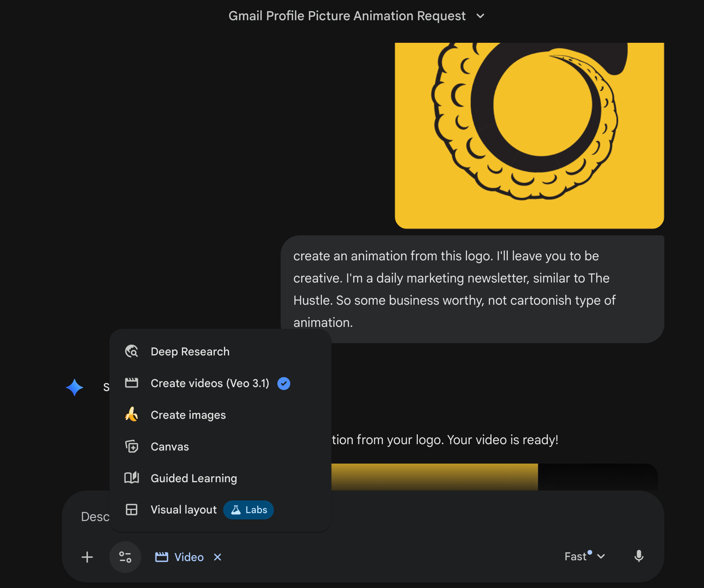Click the banana icon for Create images

pos(131,415)
